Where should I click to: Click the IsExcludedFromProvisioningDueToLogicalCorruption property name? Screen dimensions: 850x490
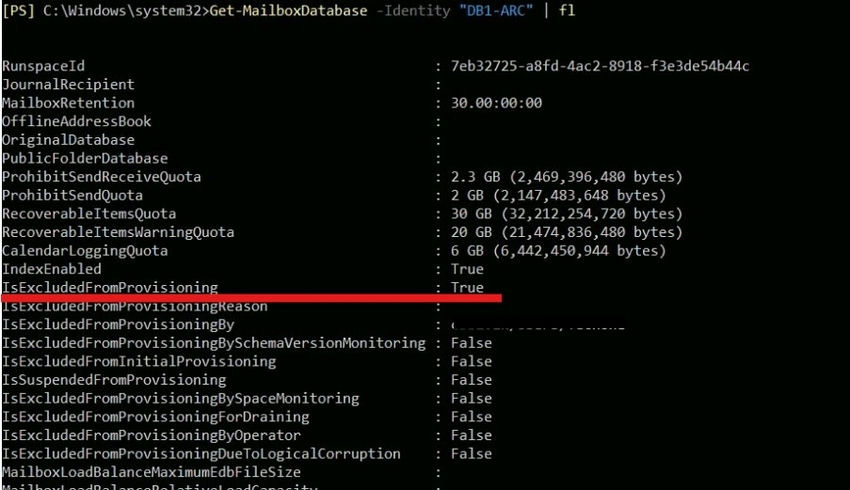click(201, 454)
